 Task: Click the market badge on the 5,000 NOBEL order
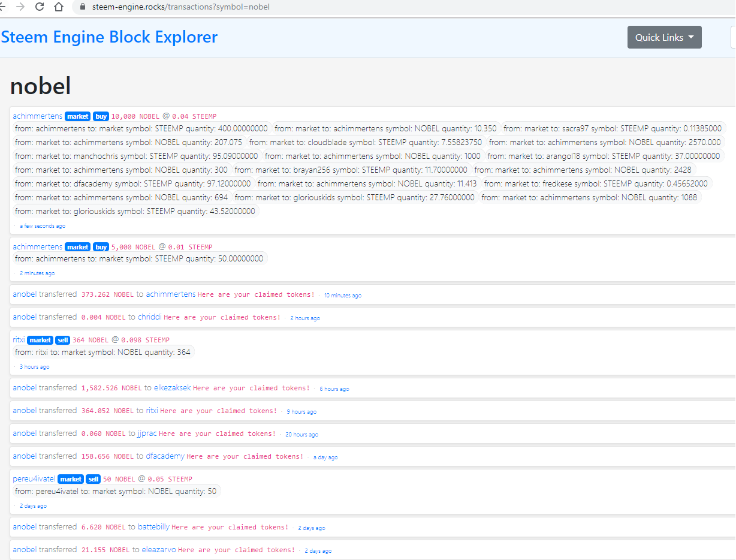pos(77,247)
